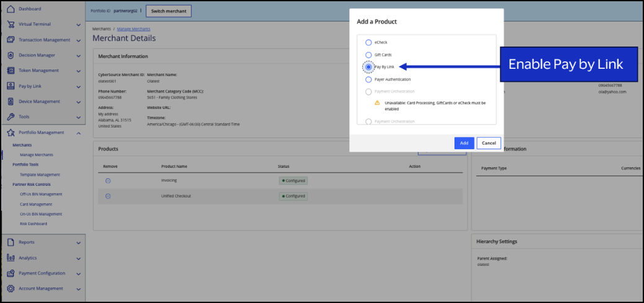Open Template Management in sidebar

(40, 175)
